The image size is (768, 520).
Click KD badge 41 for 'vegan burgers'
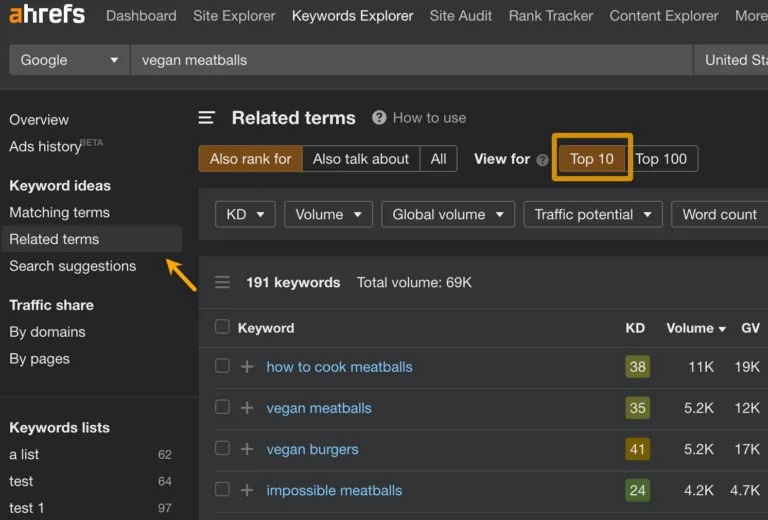click(x=637, y=449)
